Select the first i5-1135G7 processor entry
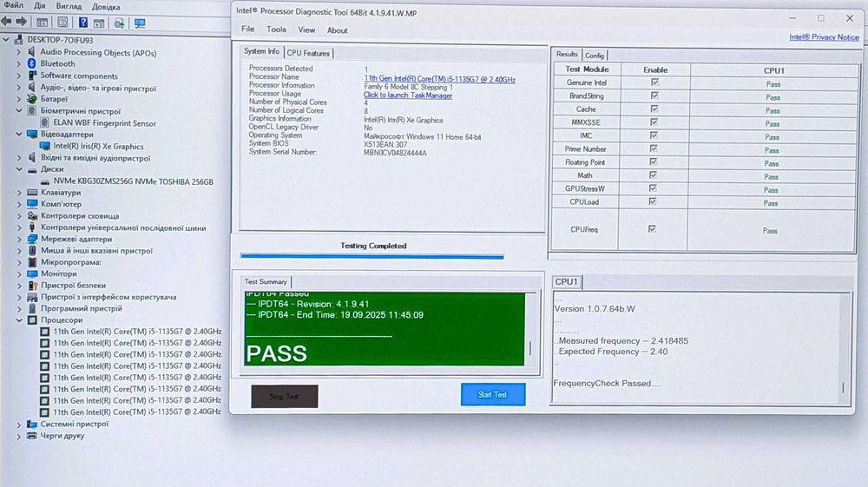868x487 pixels. click(x=137, y=332)
